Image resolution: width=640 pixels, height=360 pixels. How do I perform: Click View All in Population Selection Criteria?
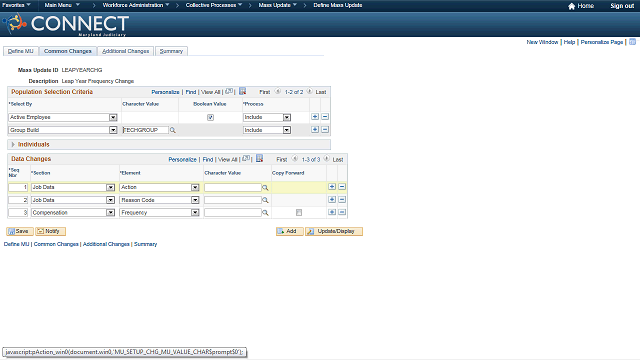211,92
